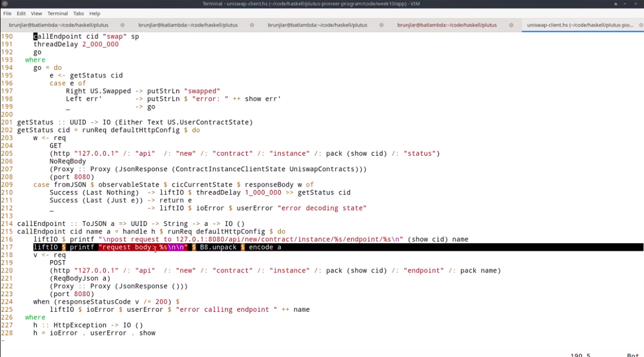Screen dimensions: 644x357
Task: Close the second brunjlar@batlambda terminal tab
Action: (x=252, y=25)
